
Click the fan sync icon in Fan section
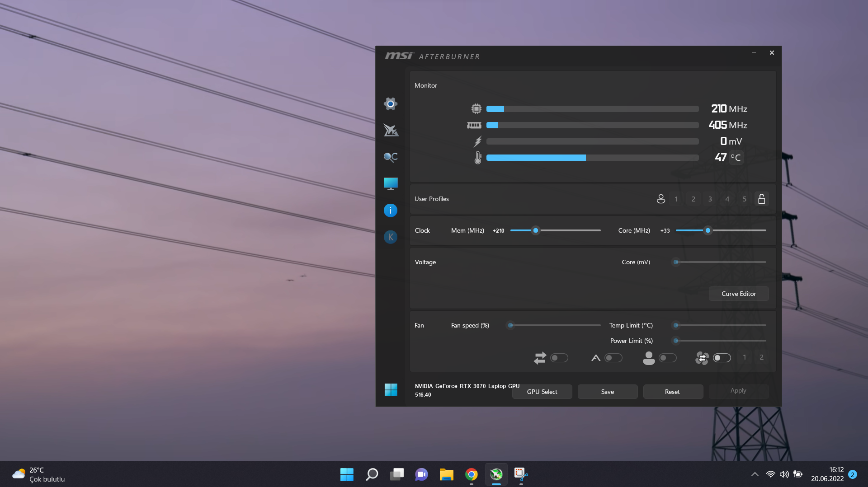pyautogui.click(x=702, y=358)
